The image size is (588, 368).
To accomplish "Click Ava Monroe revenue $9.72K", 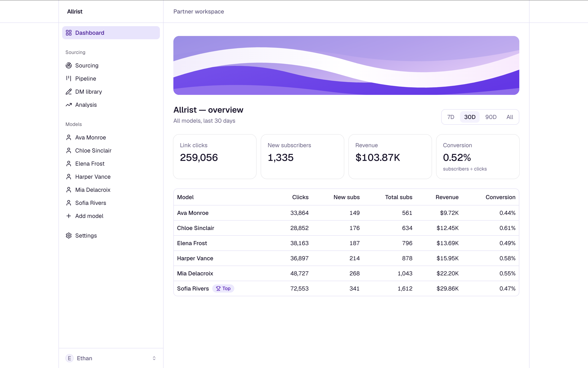I will pos(449,213).
